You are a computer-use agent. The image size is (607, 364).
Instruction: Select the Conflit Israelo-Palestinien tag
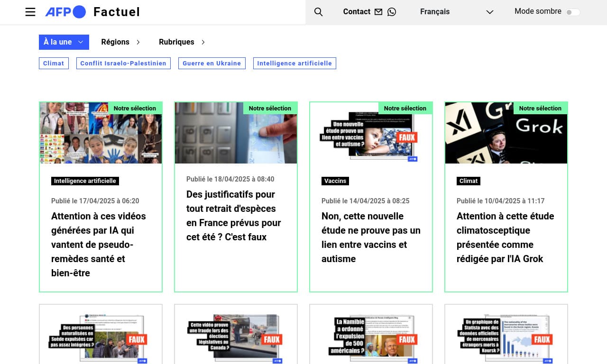point(123,63)
